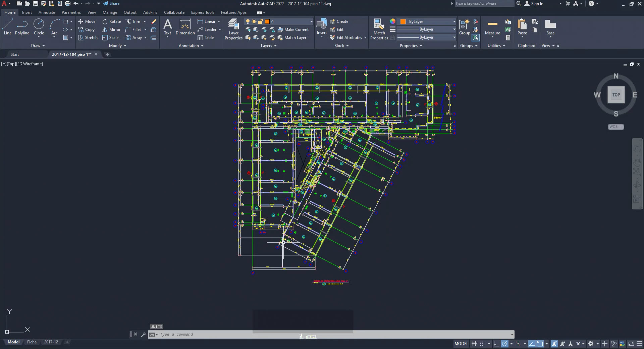Click the Share button
This screenshot has width=644, height=349.
pyautogui.click(x=111, y=3)
